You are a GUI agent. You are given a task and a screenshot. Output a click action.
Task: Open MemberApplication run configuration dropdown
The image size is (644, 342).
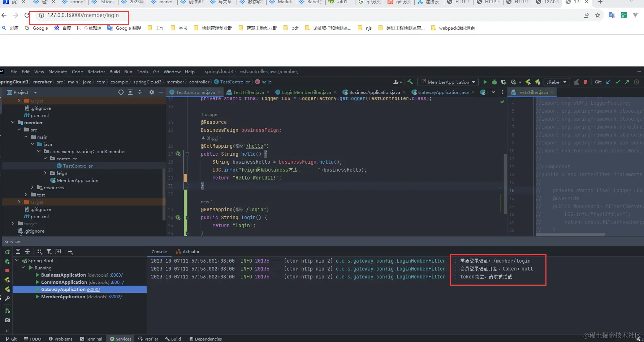448,82
